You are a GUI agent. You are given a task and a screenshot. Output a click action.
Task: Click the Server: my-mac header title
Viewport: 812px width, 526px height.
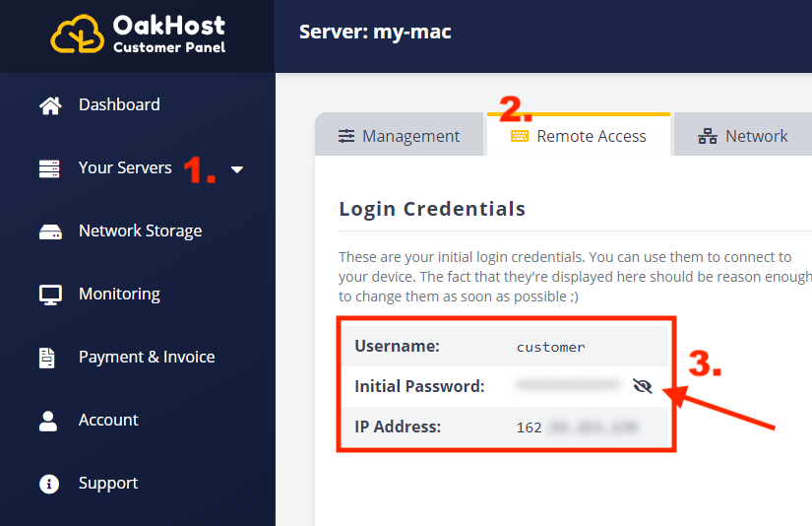click(x=375, y=33)
